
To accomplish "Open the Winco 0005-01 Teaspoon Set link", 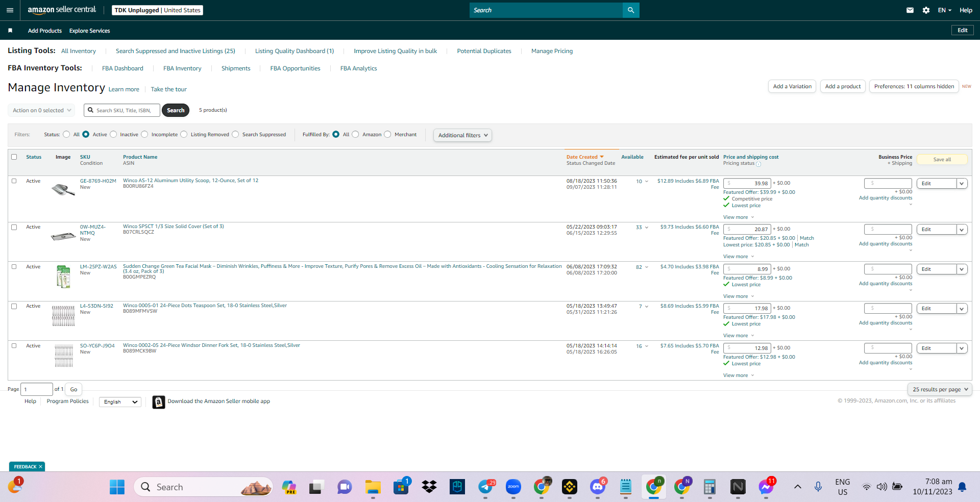I will (205, 306).
